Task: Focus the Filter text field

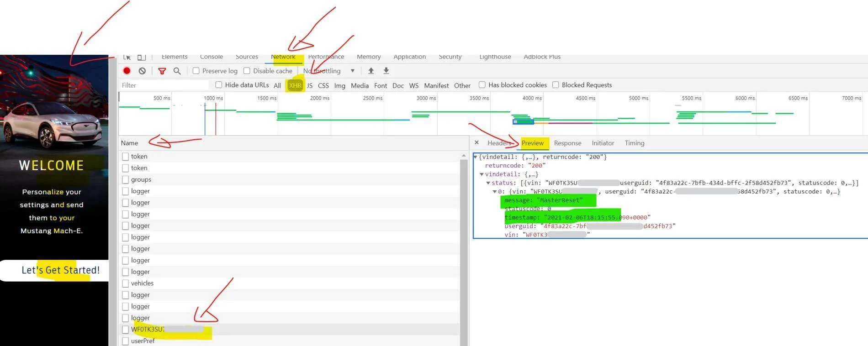Action: (x=164, y=85)
